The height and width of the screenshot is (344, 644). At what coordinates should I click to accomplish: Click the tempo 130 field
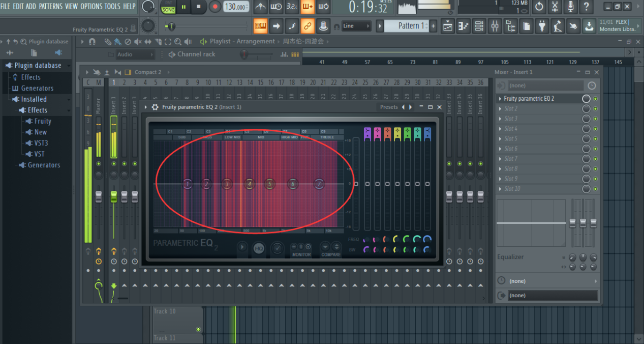(235, 7)
